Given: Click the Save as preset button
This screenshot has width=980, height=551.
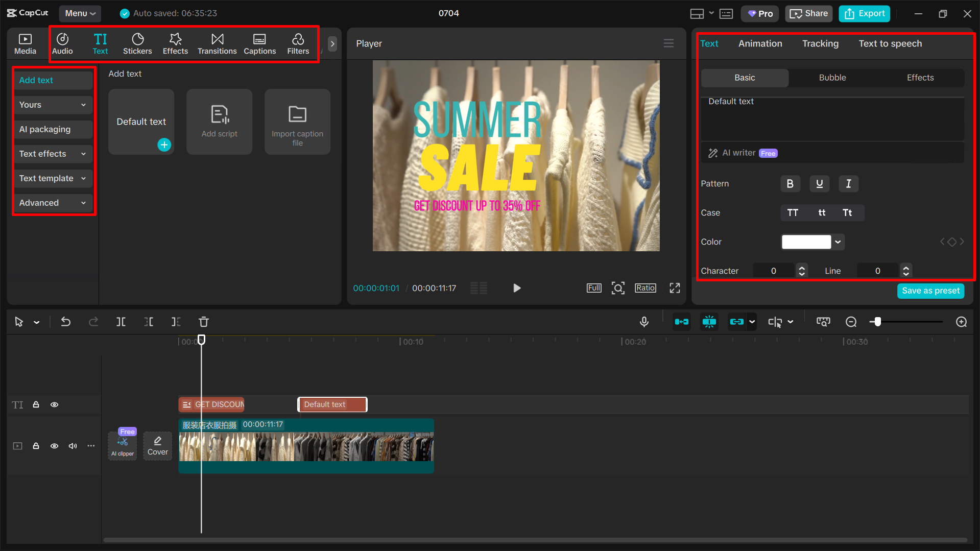Looking at the screenshot, I should click(930, 291).
